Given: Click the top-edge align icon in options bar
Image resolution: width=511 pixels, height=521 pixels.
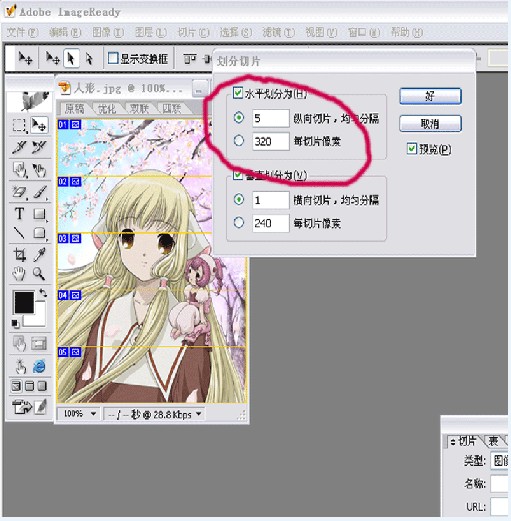Looking at the screenshot, I should tap(190, 59).
